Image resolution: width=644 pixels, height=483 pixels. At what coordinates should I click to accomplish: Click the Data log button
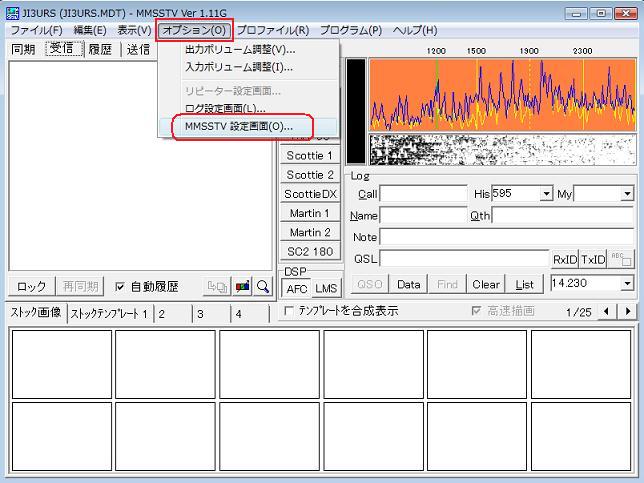(408, 284)
